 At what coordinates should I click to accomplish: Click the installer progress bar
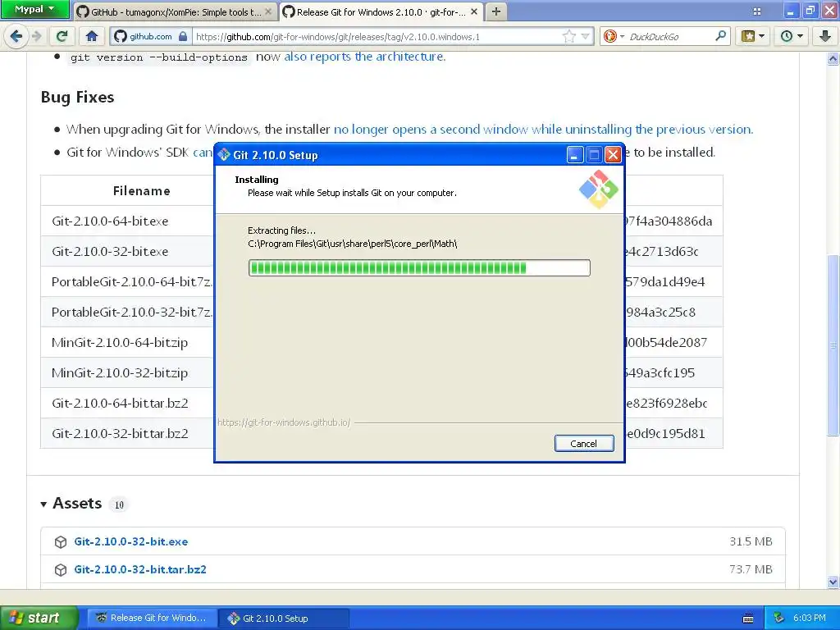(419, 268)
